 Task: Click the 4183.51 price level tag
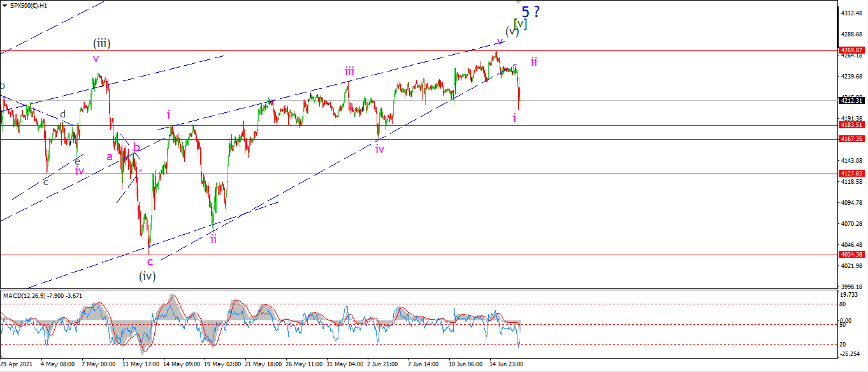853,125
